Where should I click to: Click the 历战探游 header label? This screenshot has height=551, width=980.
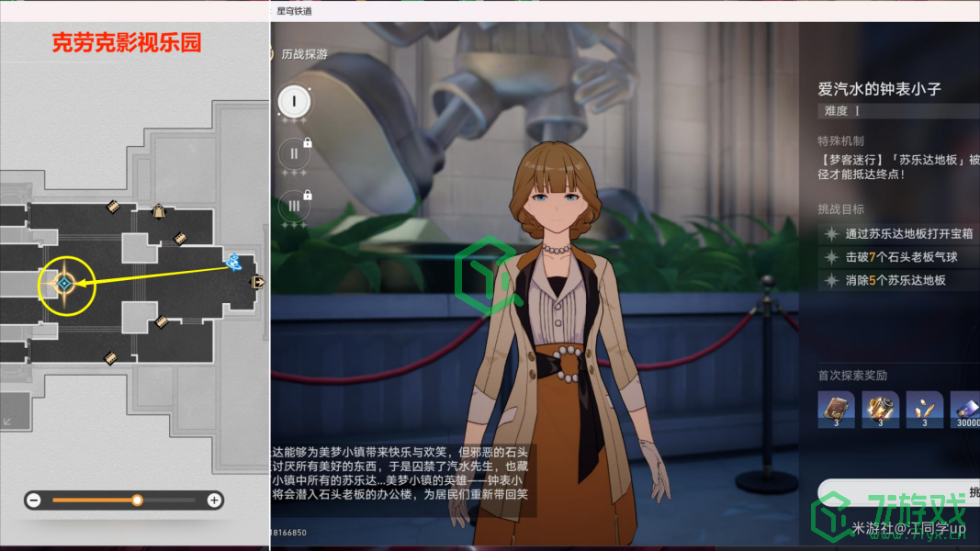pos(304,54)
